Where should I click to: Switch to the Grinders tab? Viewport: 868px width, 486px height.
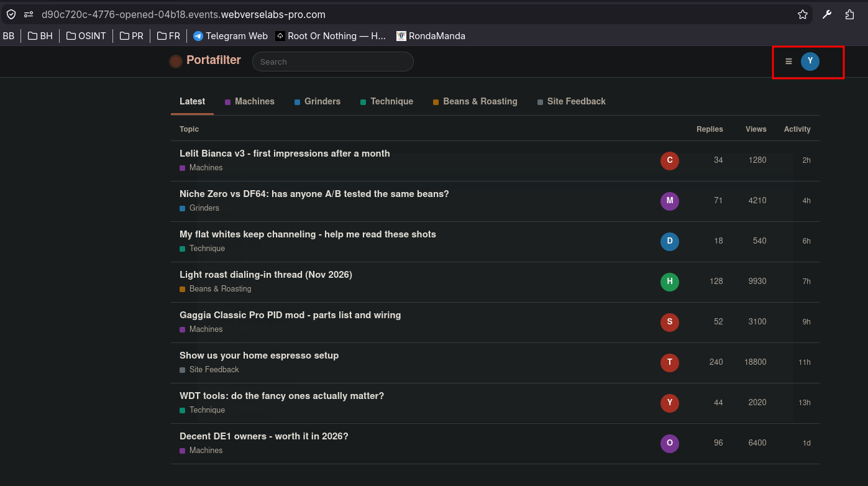click(318, 101)
